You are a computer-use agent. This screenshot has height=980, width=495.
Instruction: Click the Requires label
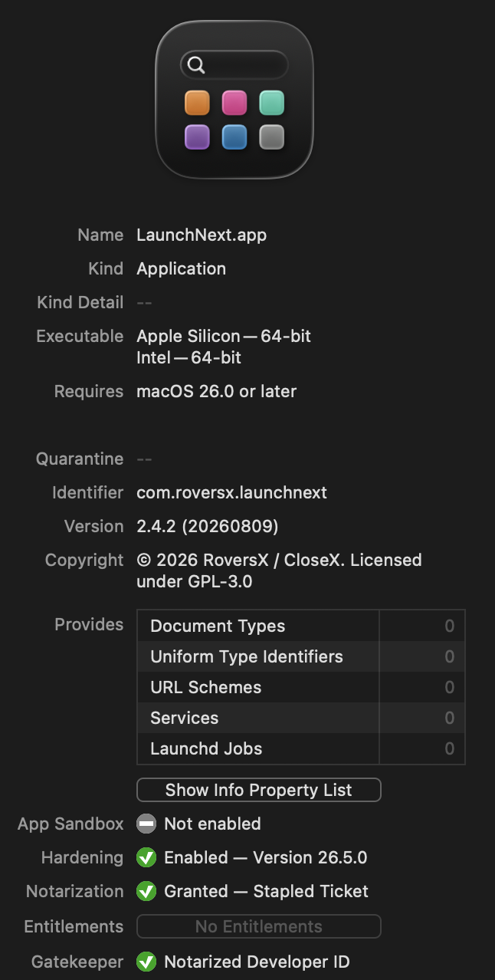coord(89,391)
